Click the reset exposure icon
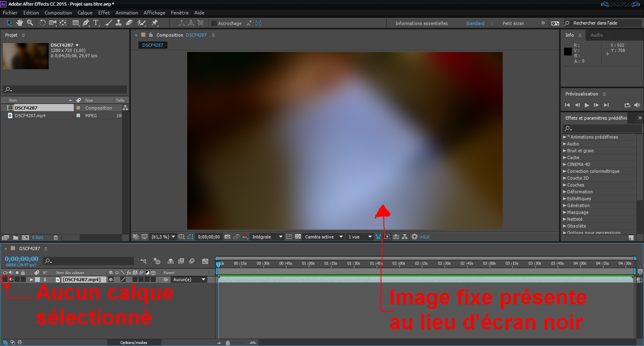644x346 pixels. tap(415, 237)
